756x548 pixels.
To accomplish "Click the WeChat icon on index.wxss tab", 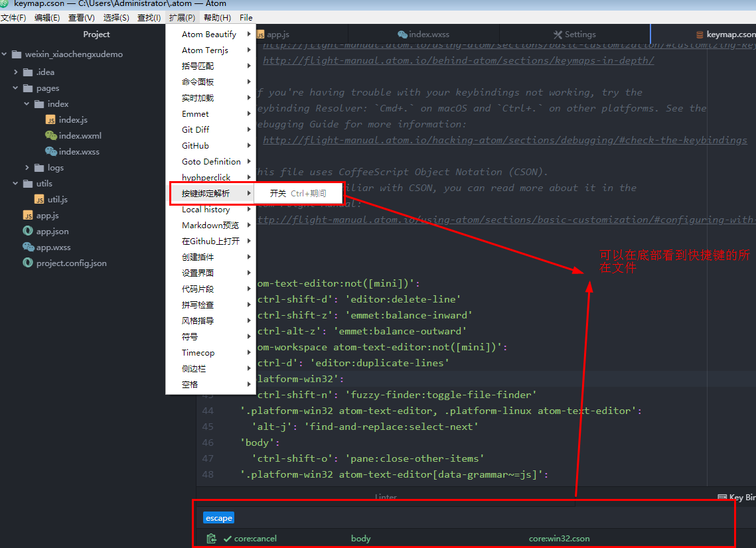I will 402,34.
